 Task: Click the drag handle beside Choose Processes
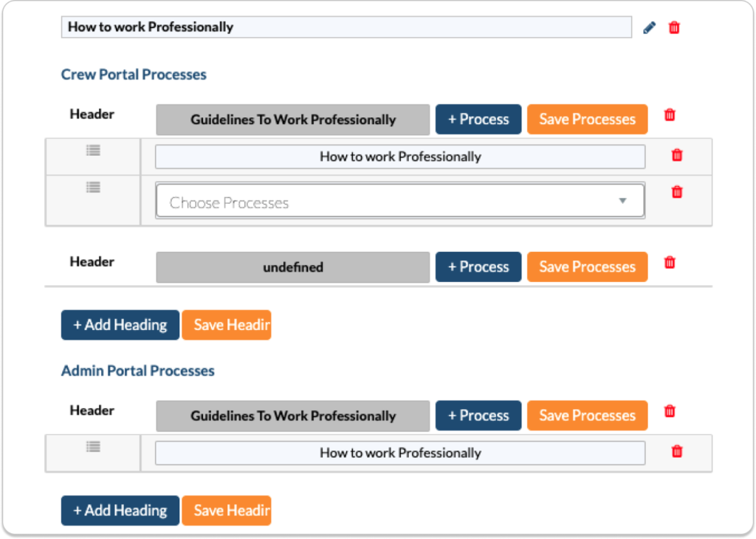(x=93, y=187)
